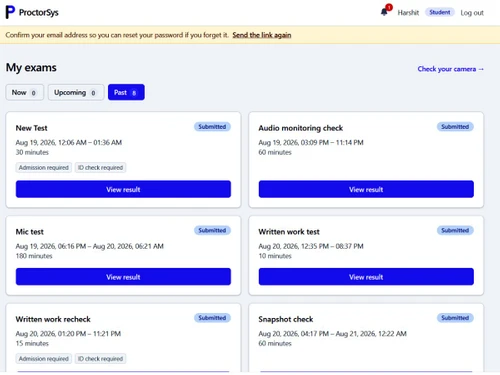Select the Now exams tab

24,92
